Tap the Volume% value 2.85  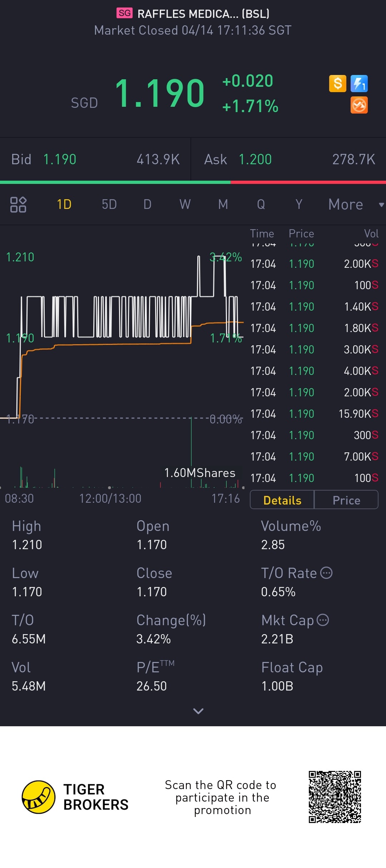tap(273, 545)
